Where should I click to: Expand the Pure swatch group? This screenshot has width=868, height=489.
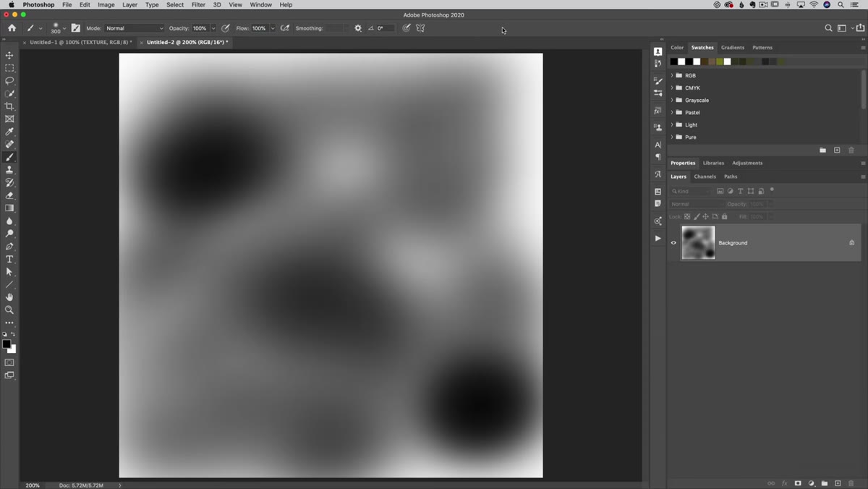(672, 137)
